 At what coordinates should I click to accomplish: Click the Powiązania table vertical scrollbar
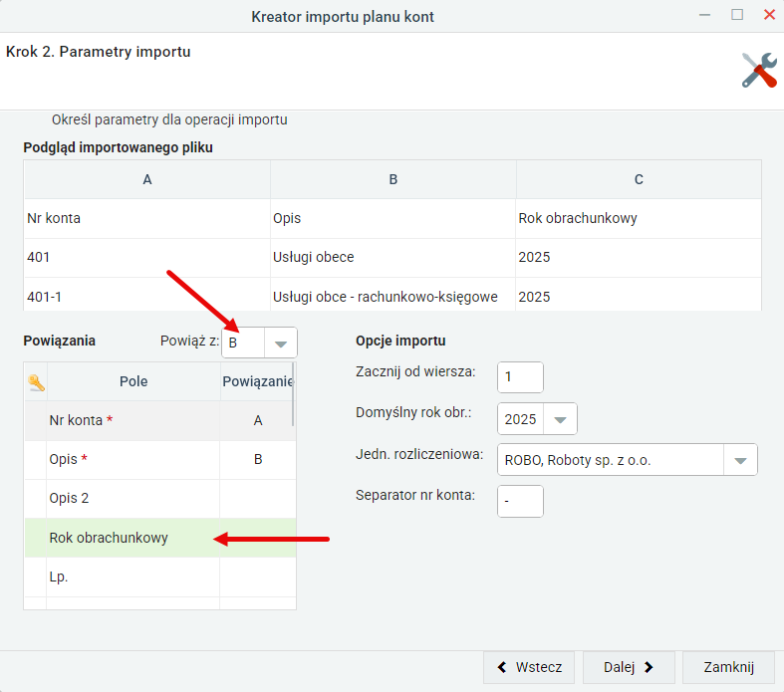pyautogui.click(x=293, y=394)
